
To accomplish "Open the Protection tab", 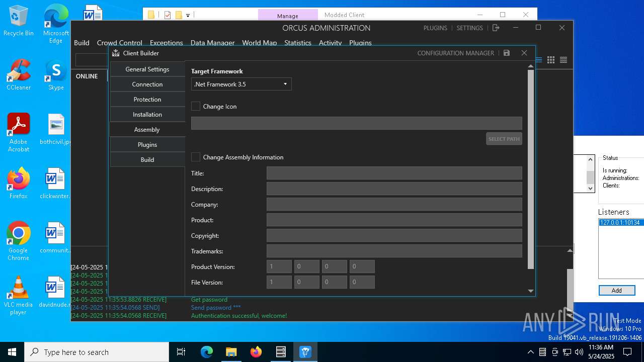I will pos(147,100).
